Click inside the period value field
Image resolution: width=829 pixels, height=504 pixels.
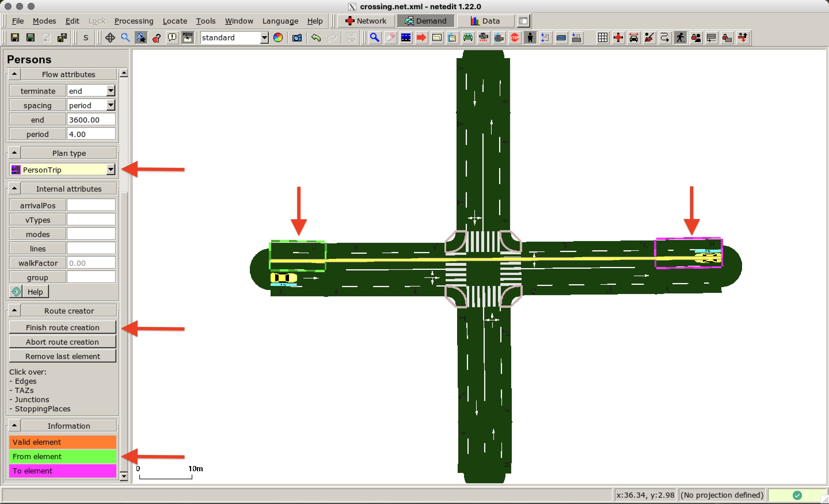click(x=91, y=133)
